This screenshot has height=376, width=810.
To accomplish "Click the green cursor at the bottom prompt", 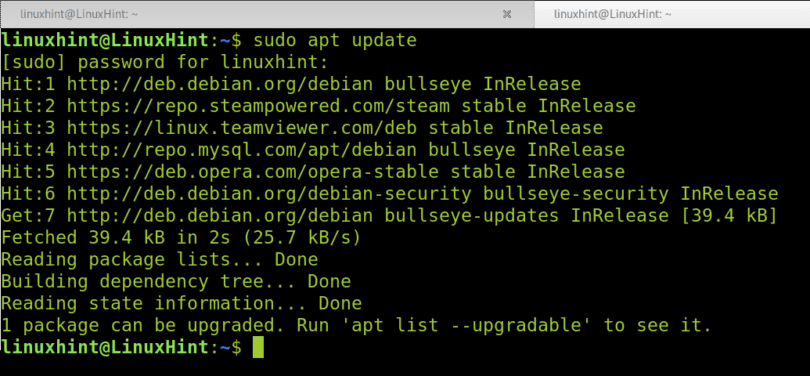I will pos(258,347).
